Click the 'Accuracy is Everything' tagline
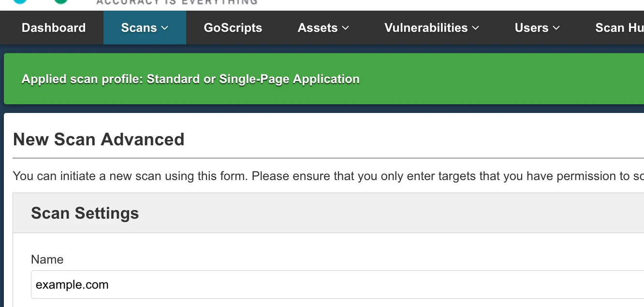This screenshot has height=307, width=644. pos(177,2)
